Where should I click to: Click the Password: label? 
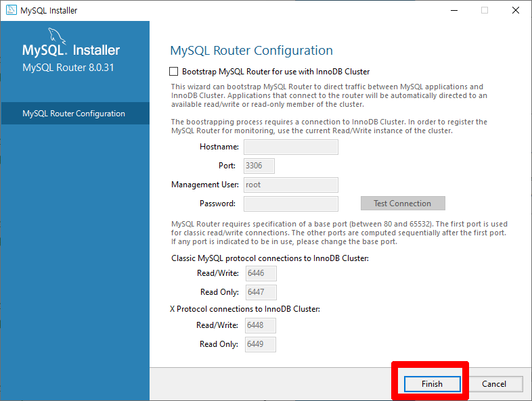(217, 204)
